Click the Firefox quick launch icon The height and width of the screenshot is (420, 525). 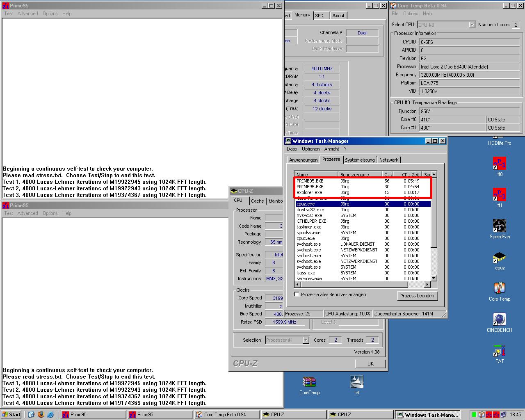[41, 414]
